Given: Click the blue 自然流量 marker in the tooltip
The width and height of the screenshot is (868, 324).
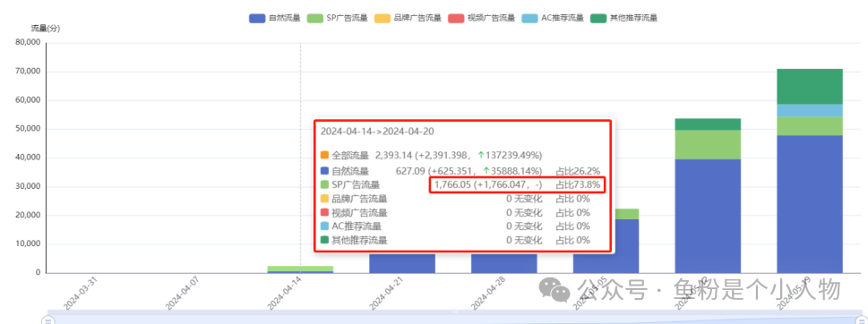Looking at the screenshot, I should click(324, 171).
